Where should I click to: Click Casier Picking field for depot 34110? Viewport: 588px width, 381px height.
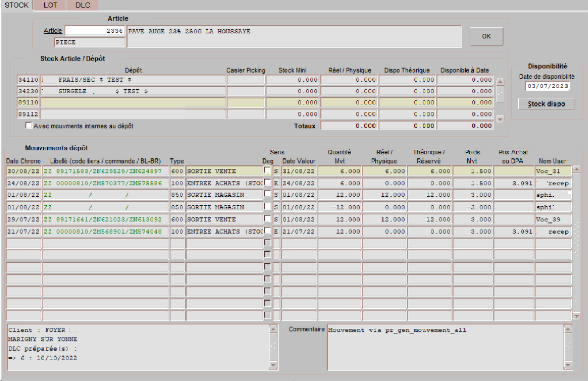pyautogui.click(x=246, y=79)
